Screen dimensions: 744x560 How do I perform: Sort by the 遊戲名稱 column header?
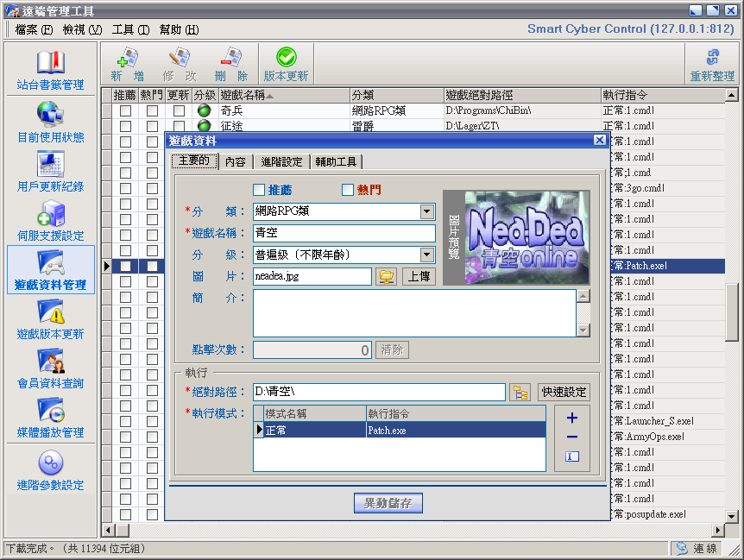tap(283, 95)
